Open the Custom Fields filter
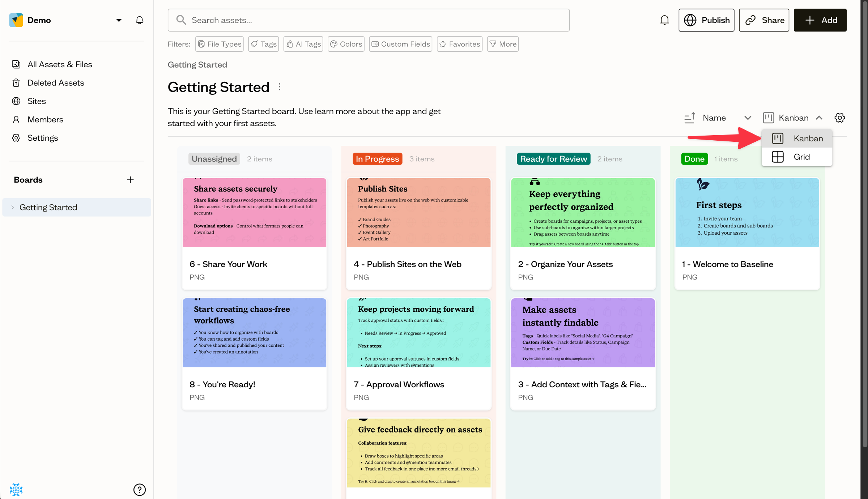868x499 pixels. 401,44
